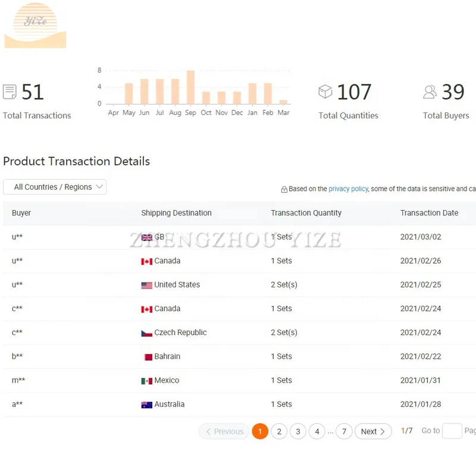Click the YiZe store logo
The image size is (476, 476).
[x=35, y=26]
